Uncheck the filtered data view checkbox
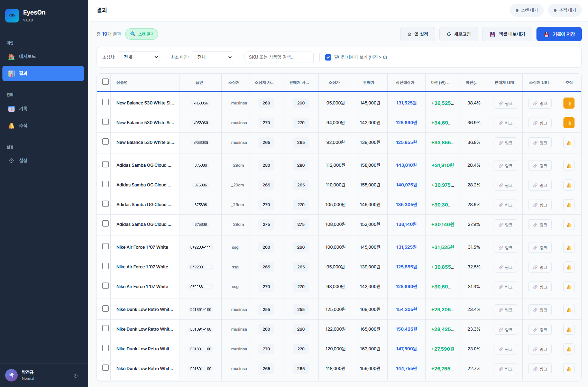588x387 pixels. [328, 57]
